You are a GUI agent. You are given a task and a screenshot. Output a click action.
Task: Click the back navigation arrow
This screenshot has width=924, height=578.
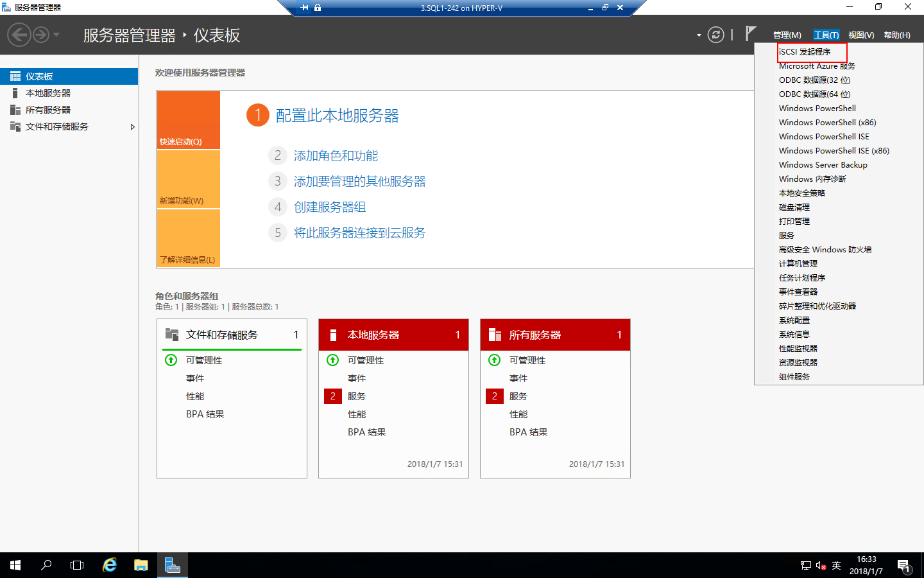pyautogui.click(x=19, y=35)
